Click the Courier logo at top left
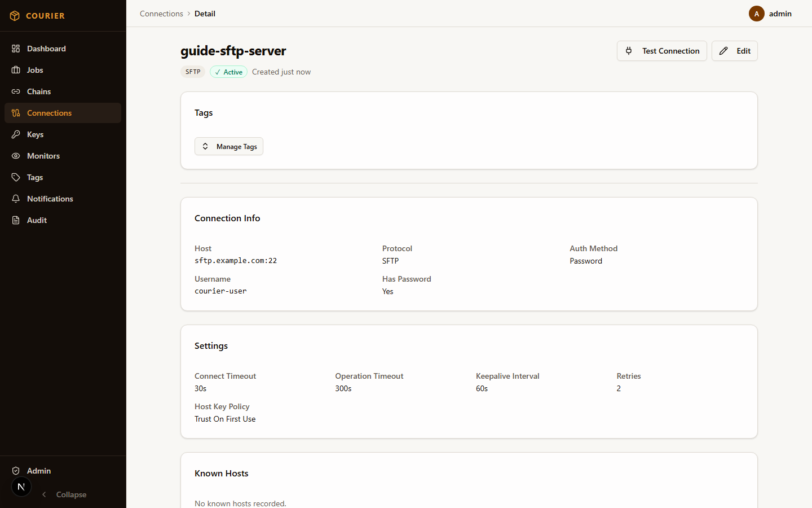 (x=37, y=16)
